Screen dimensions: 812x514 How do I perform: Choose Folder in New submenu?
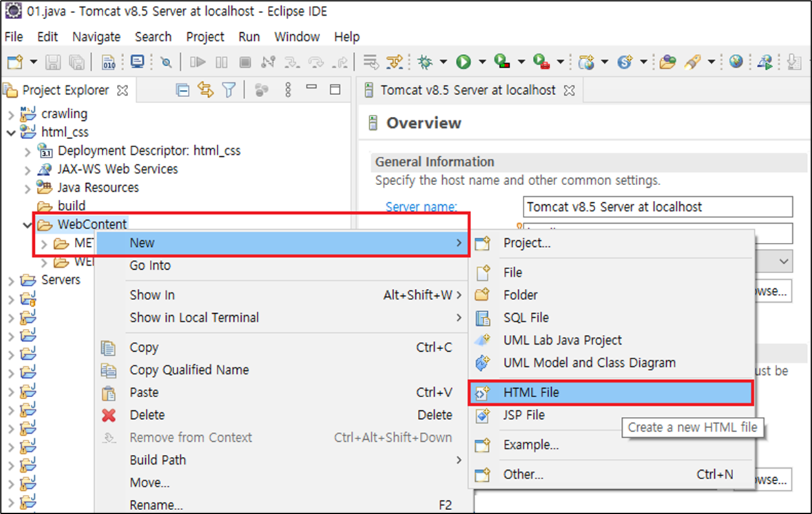611,295
